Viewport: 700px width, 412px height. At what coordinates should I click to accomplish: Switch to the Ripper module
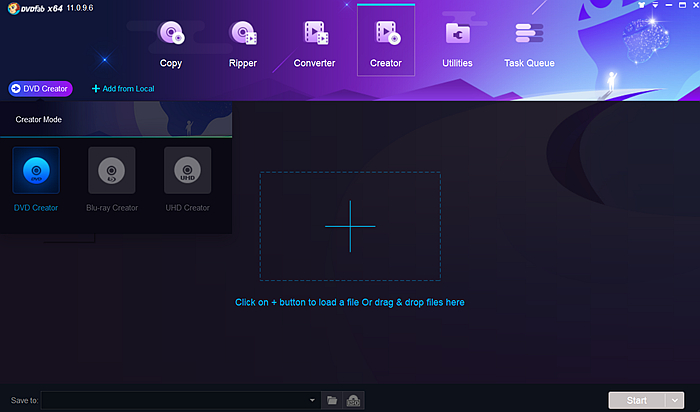pos(243,44)
